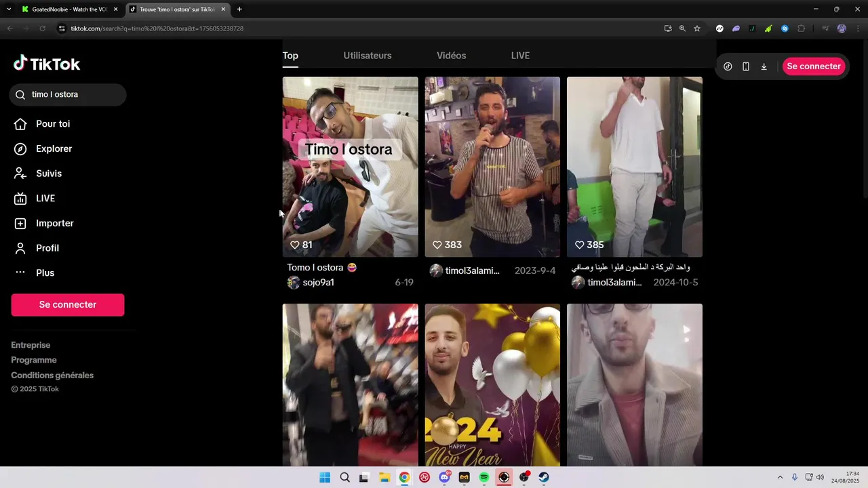Open a new browser tab

[x=239, y=9]
